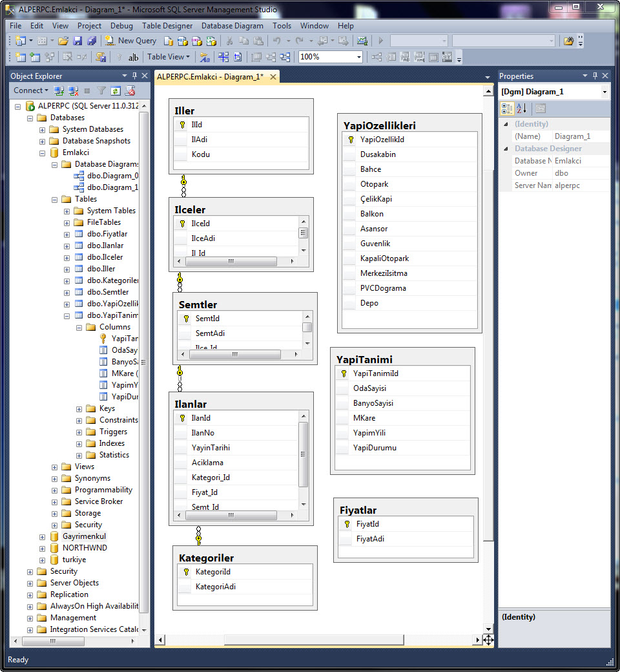The width and height of the screenshot is (620, 672).
Task: Click the MDX query icon
Action: tap(183, 41)
